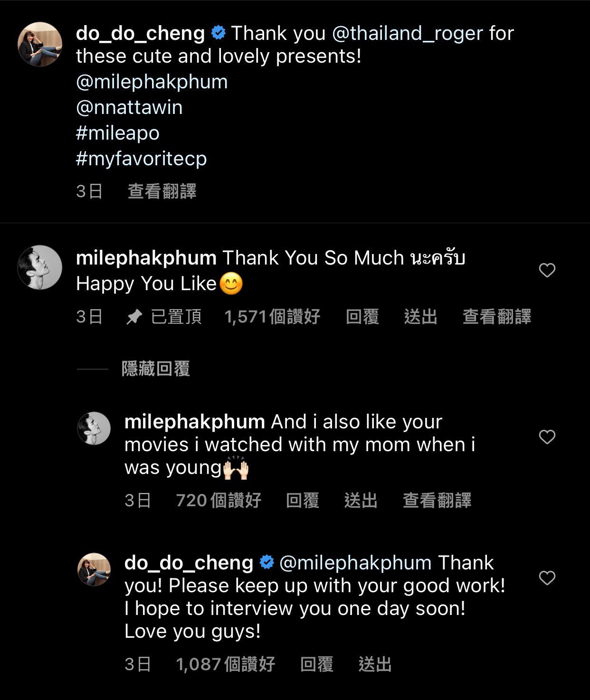The width and height of the screenshot is (590, 700).
Task: Like milephakphum's pinned 'Thank You So Much' comment
Action: pyautogui.click(x=547, y=270)
